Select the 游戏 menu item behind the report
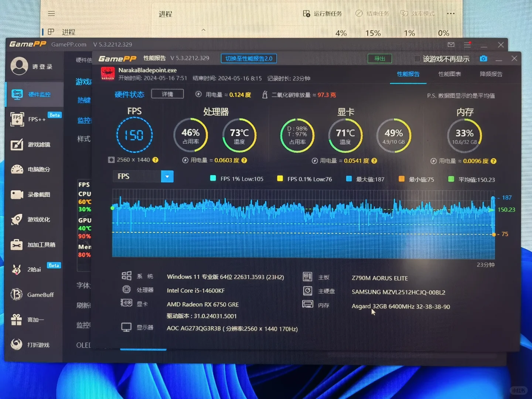This screenshot has width=532, height=399. point(83,82)
